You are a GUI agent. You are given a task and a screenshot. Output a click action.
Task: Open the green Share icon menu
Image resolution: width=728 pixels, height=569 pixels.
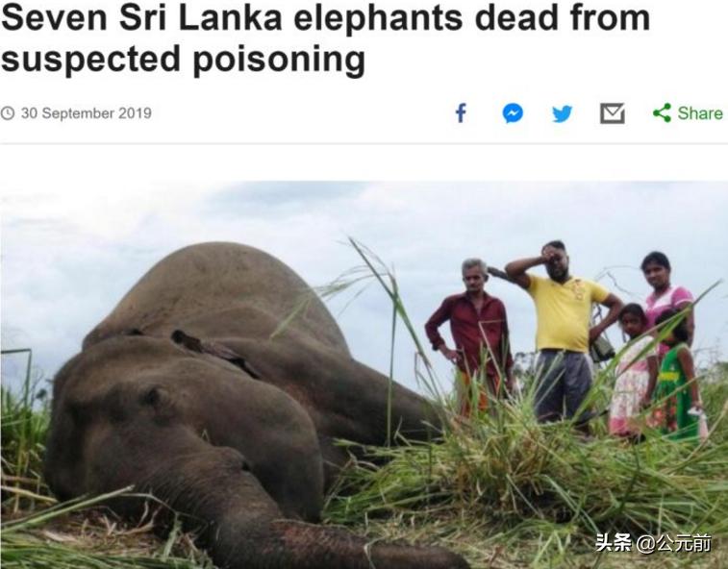pos(662,112)
